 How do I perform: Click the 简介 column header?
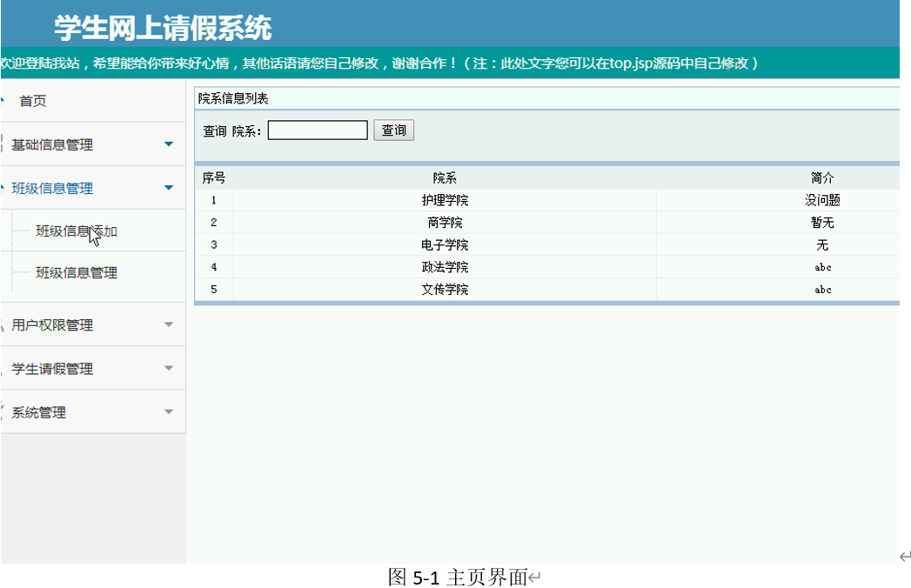(822, 177)
